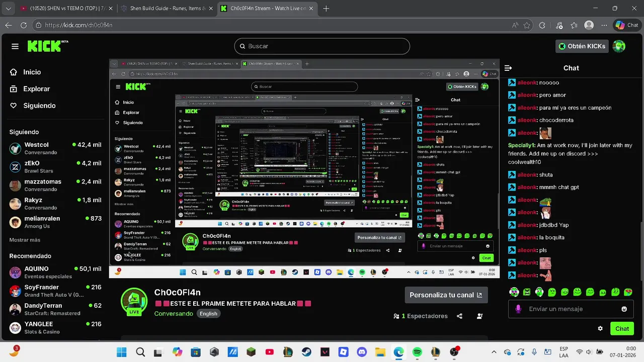
Task: Click the green Chat send button
Action: 622,329
